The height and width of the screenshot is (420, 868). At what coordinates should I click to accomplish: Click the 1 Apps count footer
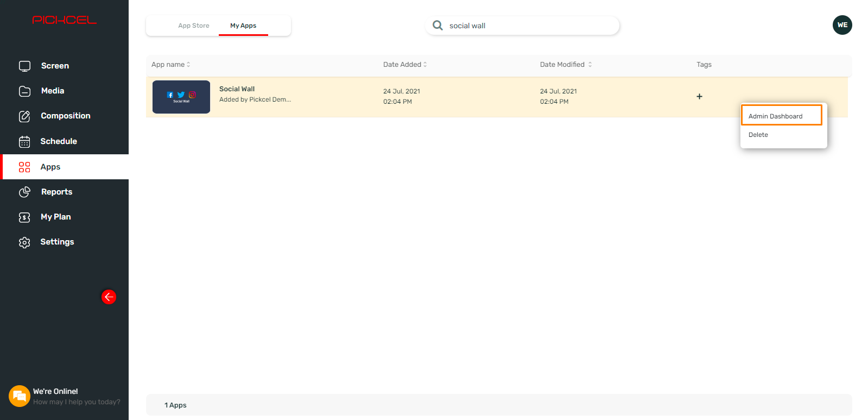coord(175,405)
